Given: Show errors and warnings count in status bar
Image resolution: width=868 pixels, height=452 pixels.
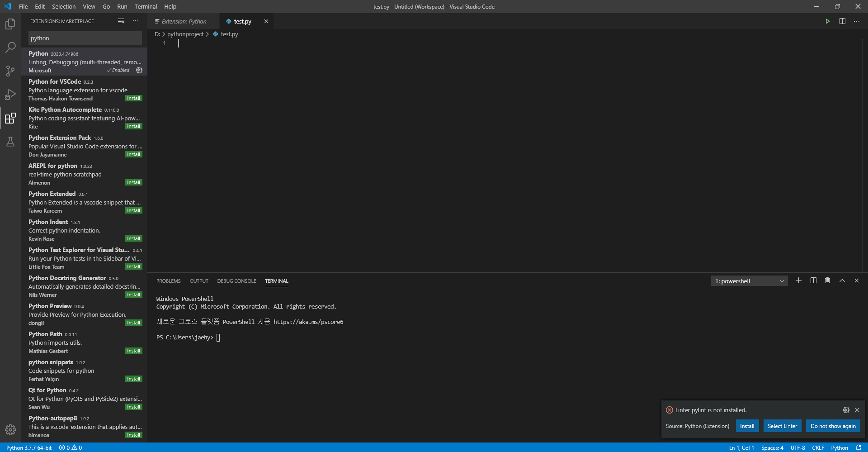Looking at the screenshot, I should [x=71, y=447].
